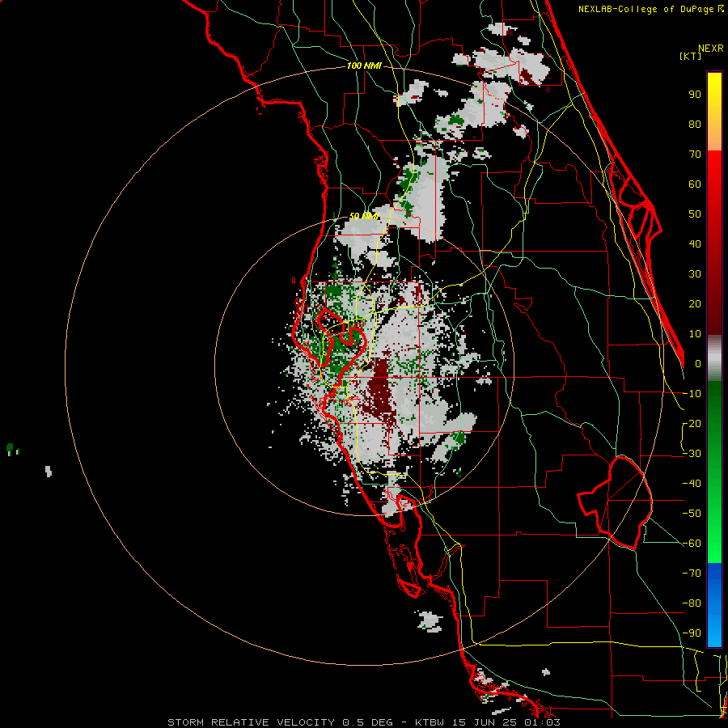Click the positive "90" scale value
This screenshot has width=728, height=728.
point(695,95)
